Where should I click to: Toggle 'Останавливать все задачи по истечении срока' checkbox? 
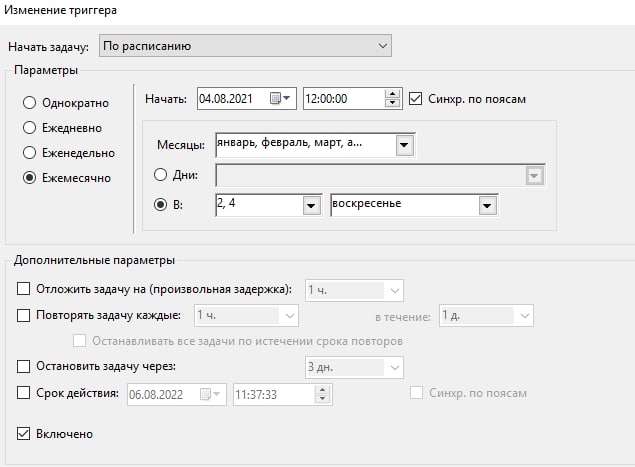point(79,341)
